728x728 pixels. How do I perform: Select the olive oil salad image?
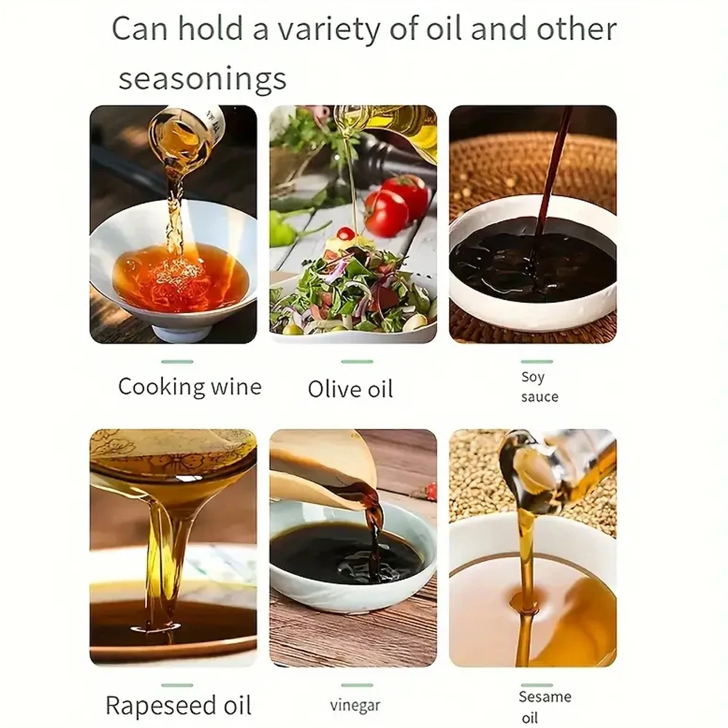(x=353, y=224)
